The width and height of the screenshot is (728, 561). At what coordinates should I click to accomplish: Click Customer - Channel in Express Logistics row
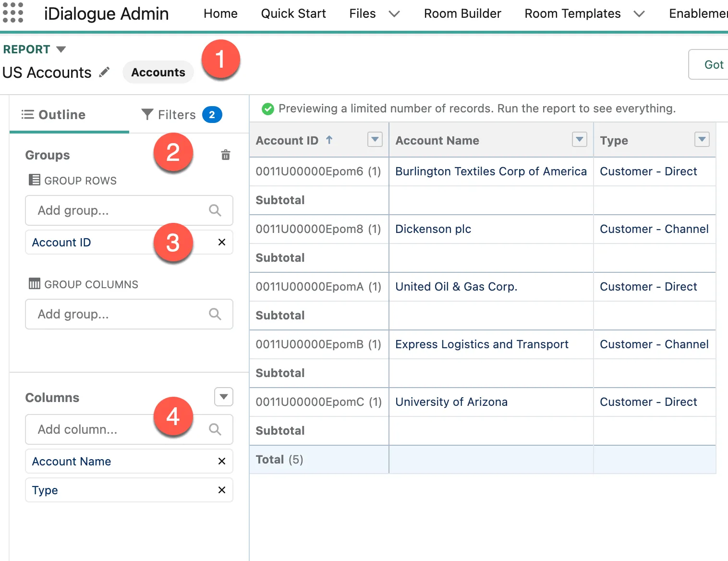654,344
